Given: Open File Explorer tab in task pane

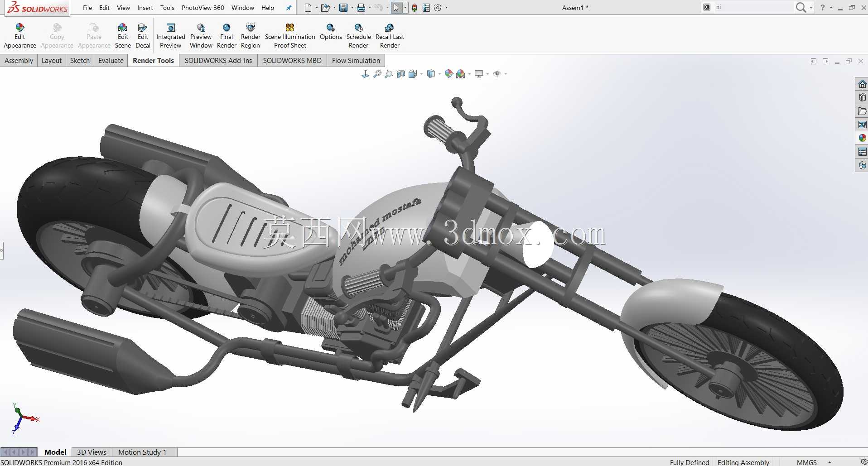Looking at the screenshot, I should 862,111.
